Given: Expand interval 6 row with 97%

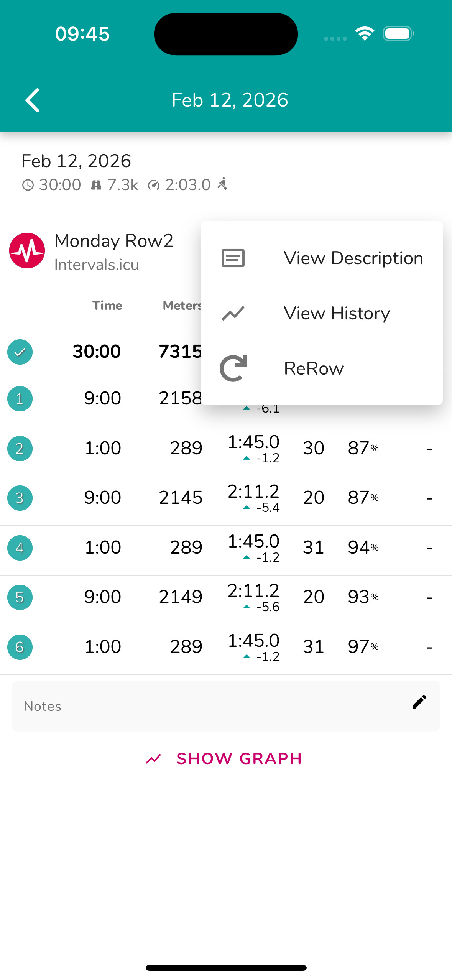Looking at the screenshot, I should click(363, 647).
